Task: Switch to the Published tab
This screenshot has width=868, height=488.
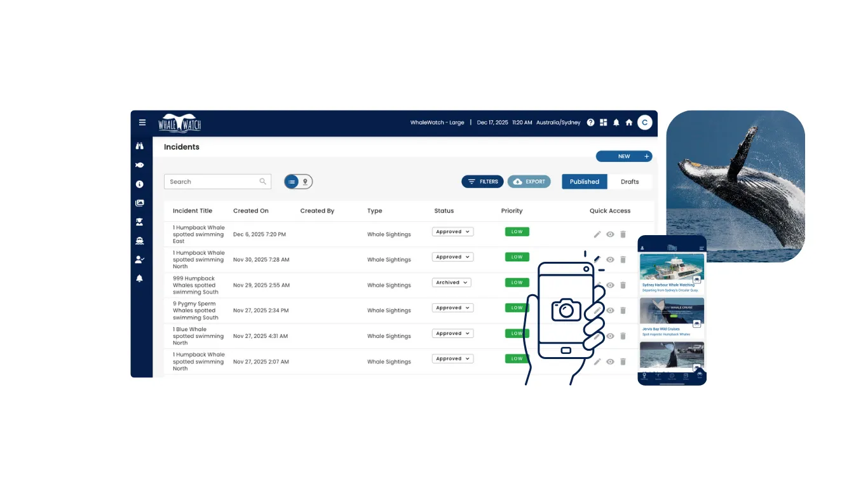Action: click(585, 182)
